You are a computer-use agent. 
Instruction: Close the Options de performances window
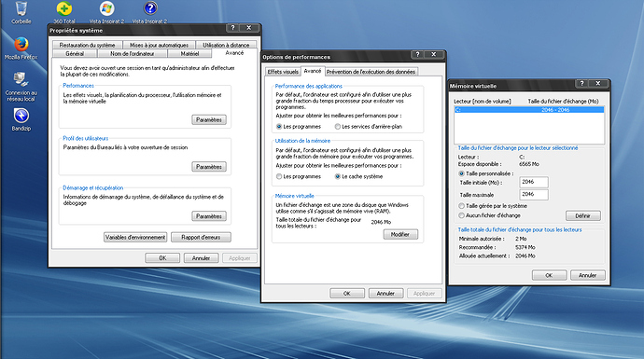point(434,54)
